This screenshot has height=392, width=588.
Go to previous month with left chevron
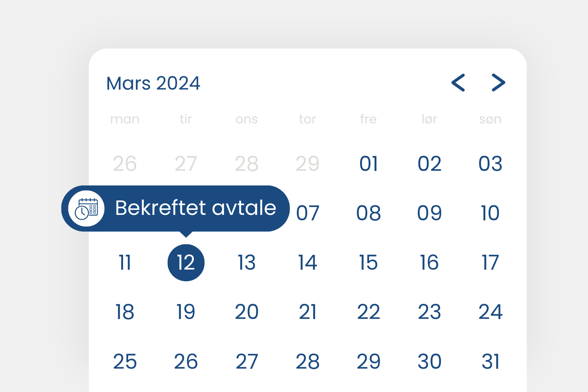(x=458, y=83)
